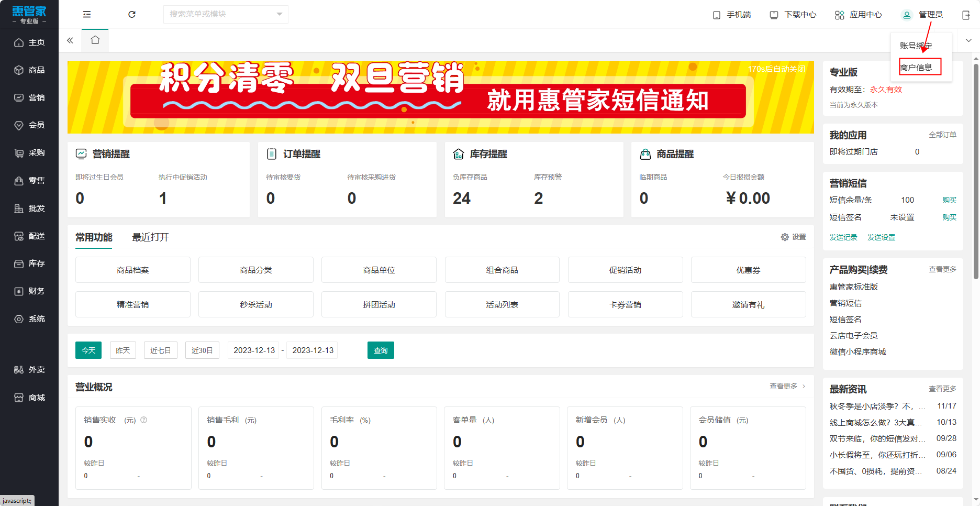Open the 采购 sidebar menu

tap(29, 153)
